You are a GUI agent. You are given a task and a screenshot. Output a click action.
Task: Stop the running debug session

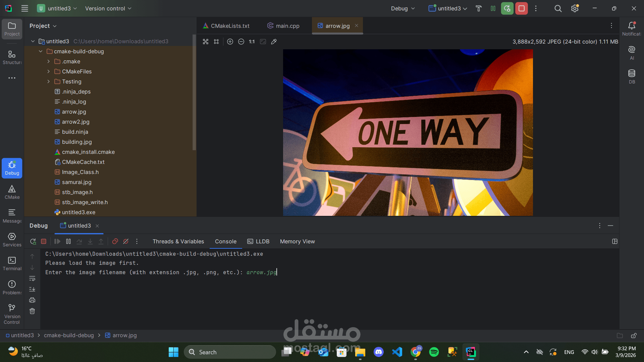pos(44,241)
